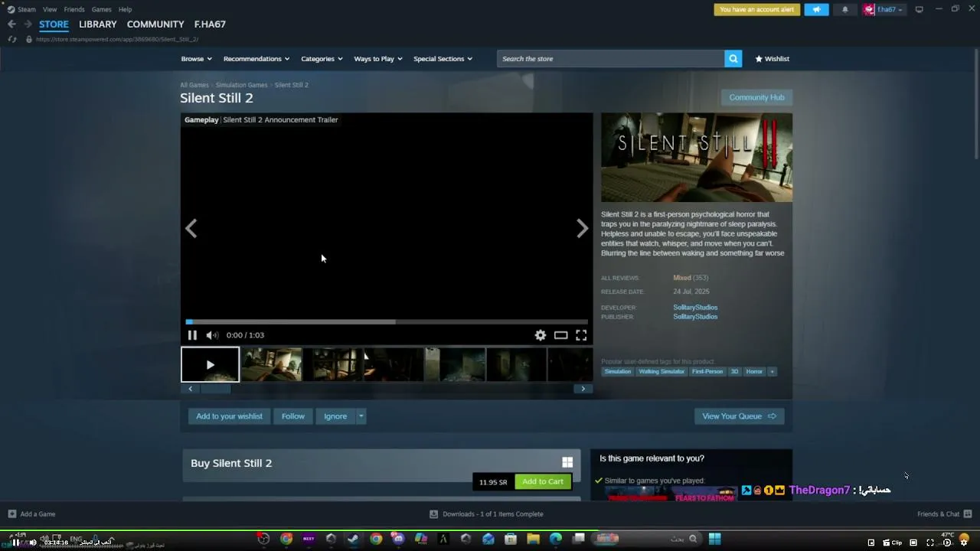
Task: Open the Games menu
Action: click(102, 9)
